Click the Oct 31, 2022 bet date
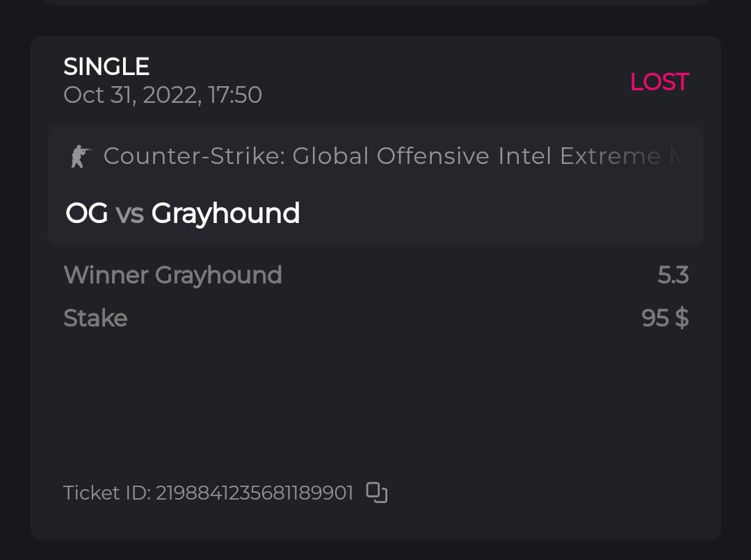Image resolution: width=751 pixels, height=560 pixels. (132, 94)
